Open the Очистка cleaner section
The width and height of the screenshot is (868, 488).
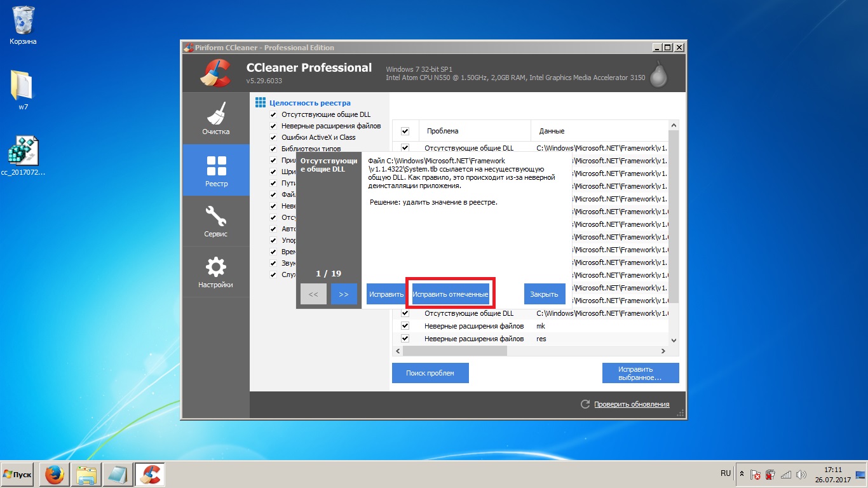[216, 118]
